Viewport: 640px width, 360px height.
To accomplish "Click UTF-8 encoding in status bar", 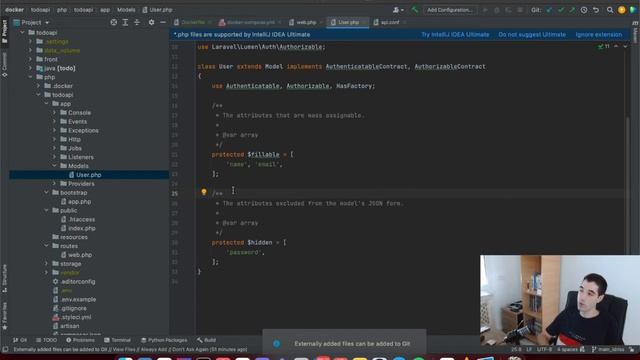I will [544, 349].
